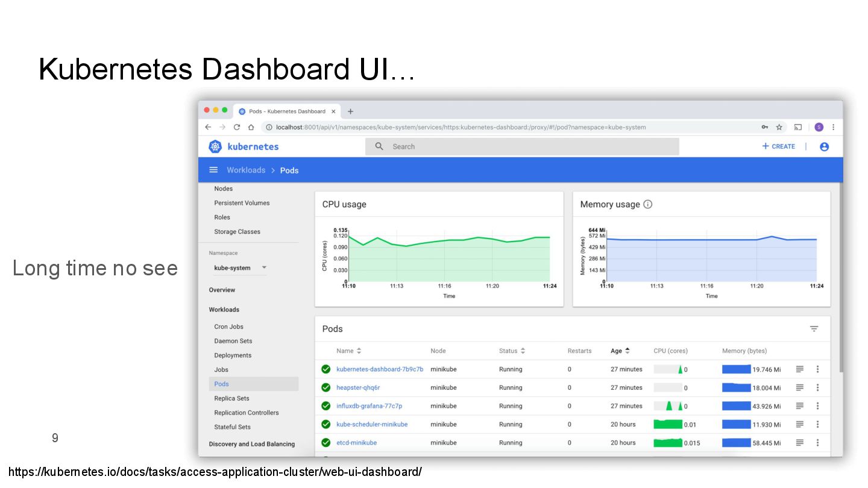Click Workloads in the breadcrumb

246,170
